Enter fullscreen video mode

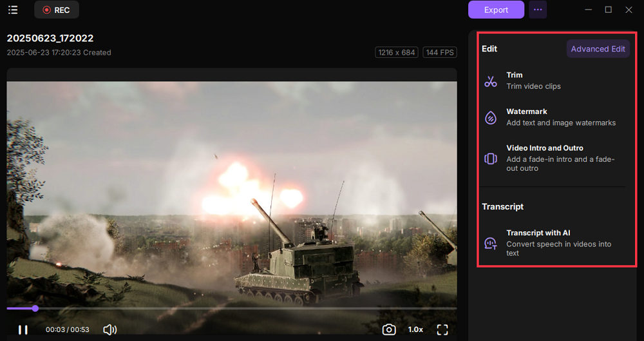(442, 329)
